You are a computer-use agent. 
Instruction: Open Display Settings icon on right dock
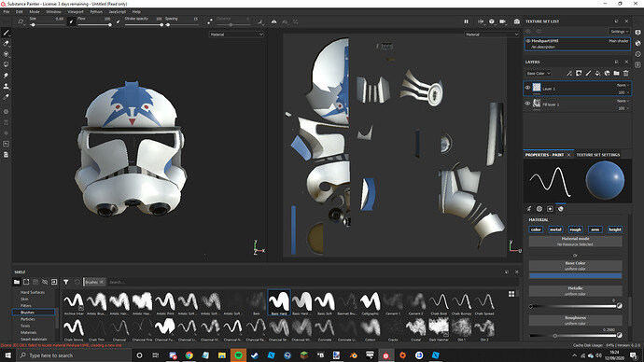click(637, 33)
